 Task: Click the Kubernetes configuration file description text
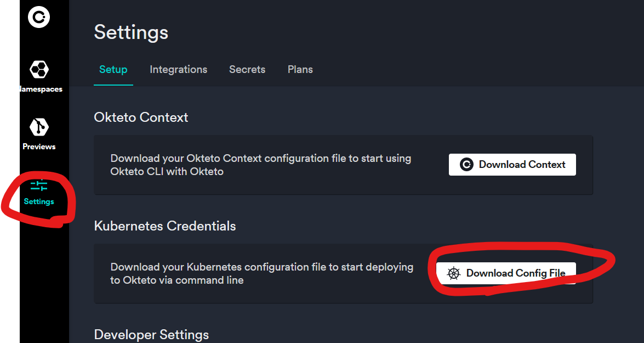coord(261,273)
